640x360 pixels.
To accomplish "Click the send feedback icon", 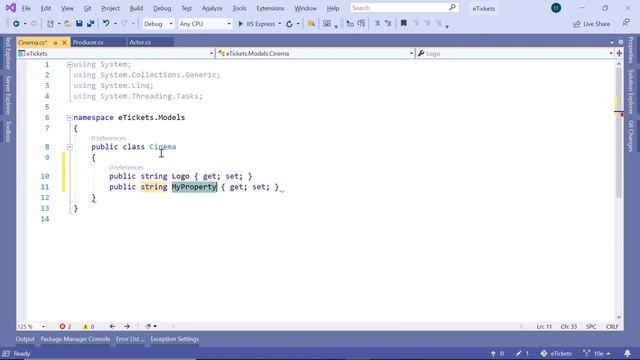I will click(626, 23).
